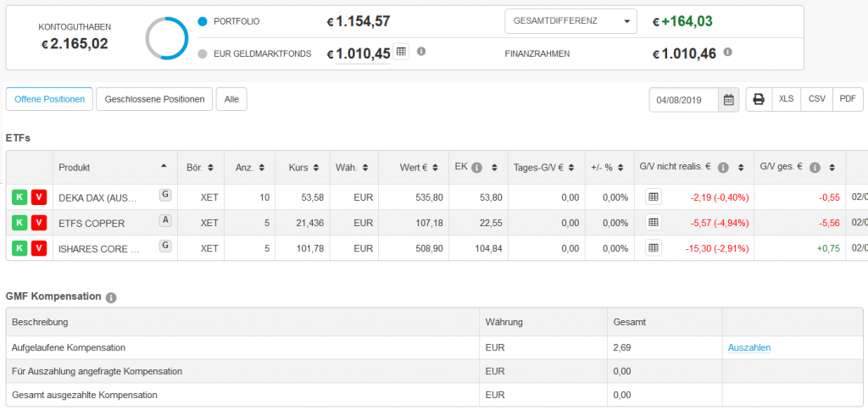Switch to Geschlossene Positionen tab
Viewport: 868px width, 410px height.
click(x=154, y=99)
